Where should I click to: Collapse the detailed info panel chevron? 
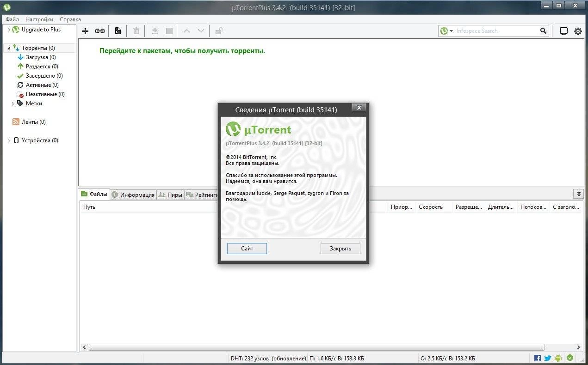click(578, 194)
